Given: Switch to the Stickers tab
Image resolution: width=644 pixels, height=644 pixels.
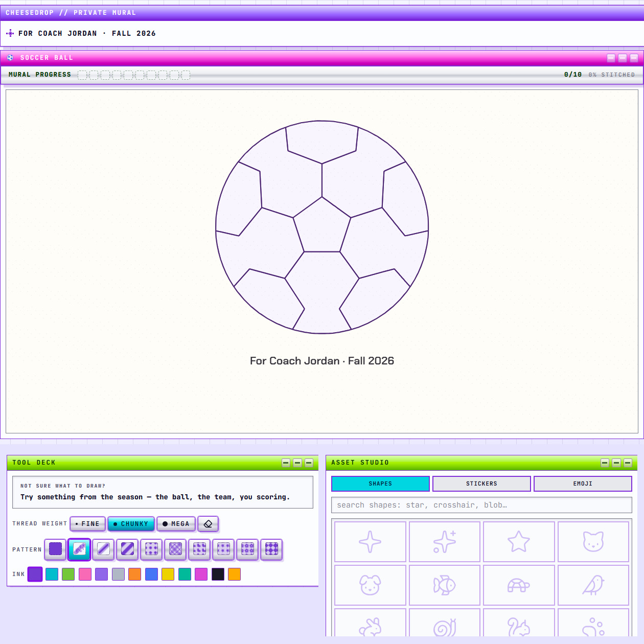Looking at the screenshot, I should [x=481, y=484].
